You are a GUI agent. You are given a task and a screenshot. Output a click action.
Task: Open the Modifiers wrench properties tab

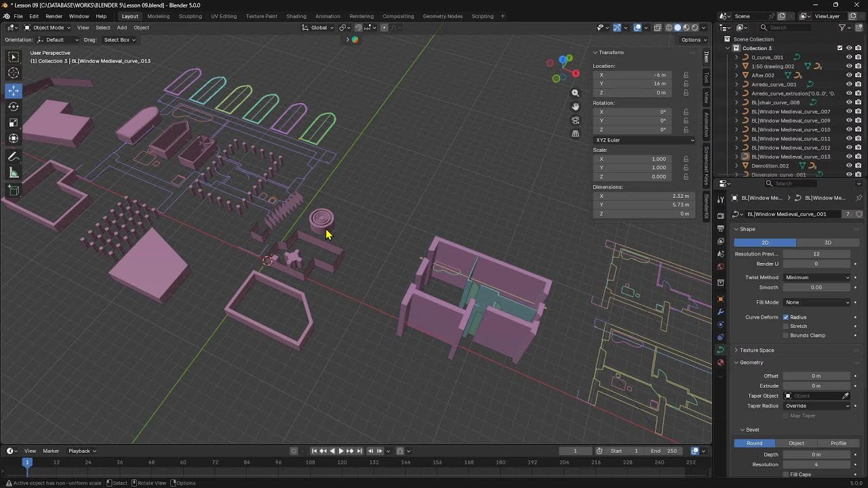720,312
